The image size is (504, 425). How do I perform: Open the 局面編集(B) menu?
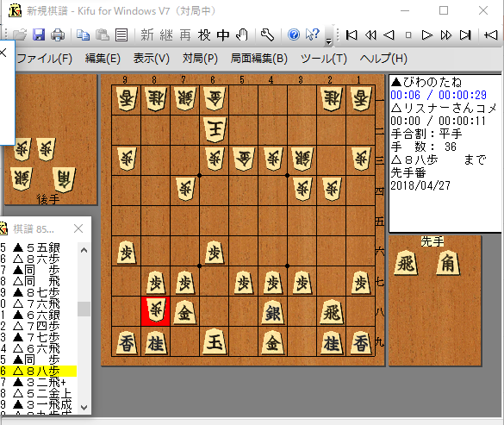pos(258,59)
